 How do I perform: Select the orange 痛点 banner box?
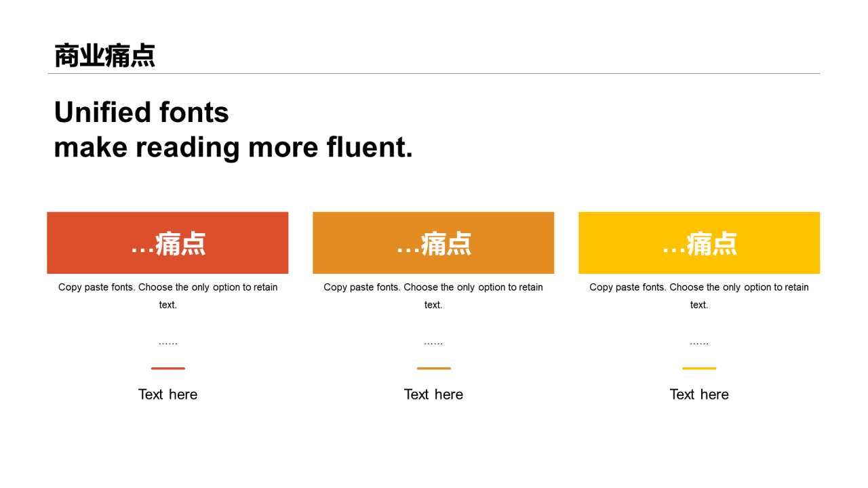pyautogui.click(x=433, y=243)
